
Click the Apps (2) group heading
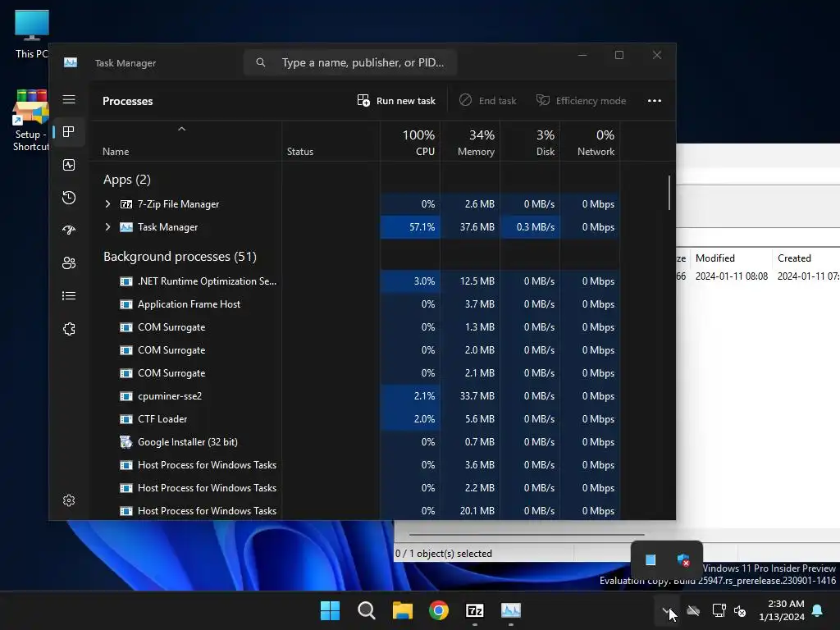[x=127, y=180]
